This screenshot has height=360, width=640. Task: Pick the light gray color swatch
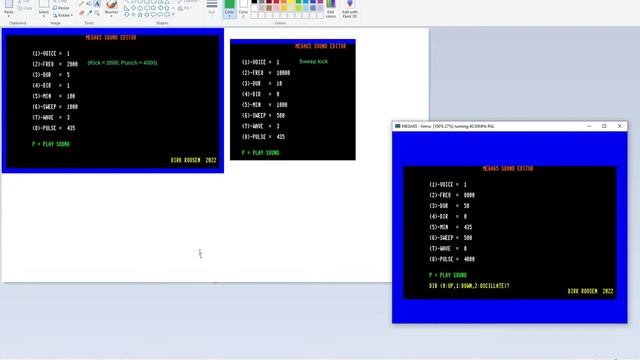262,8
